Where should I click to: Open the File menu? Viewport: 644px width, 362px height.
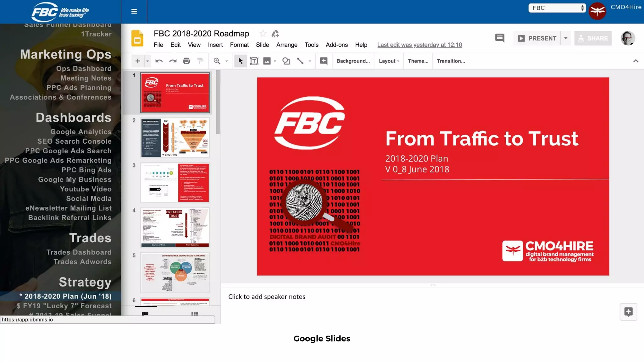click(x=158, y=45)
